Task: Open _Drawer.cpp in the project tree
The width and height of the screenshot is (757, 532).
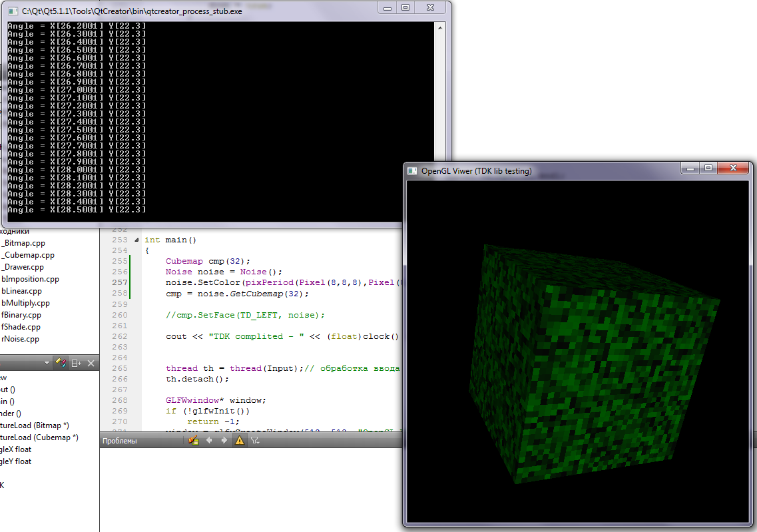Action: tap(23, 267)
